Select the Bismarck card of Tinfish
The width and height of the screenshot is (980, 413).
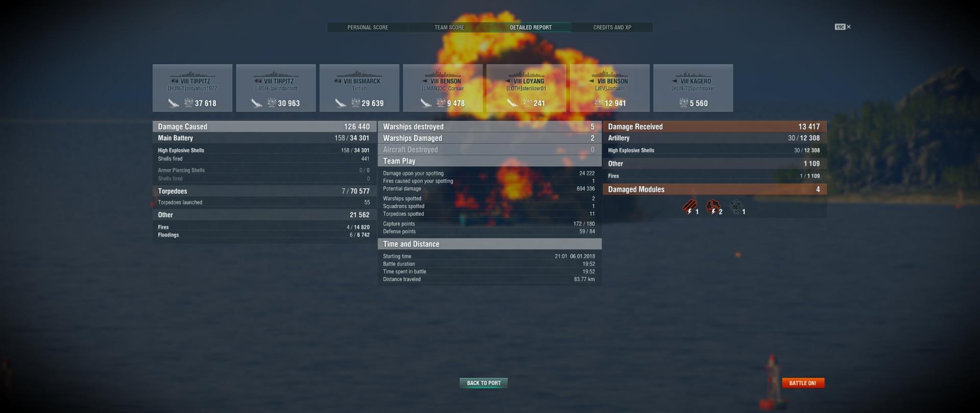pyautogui.click(x=359, y=88)
